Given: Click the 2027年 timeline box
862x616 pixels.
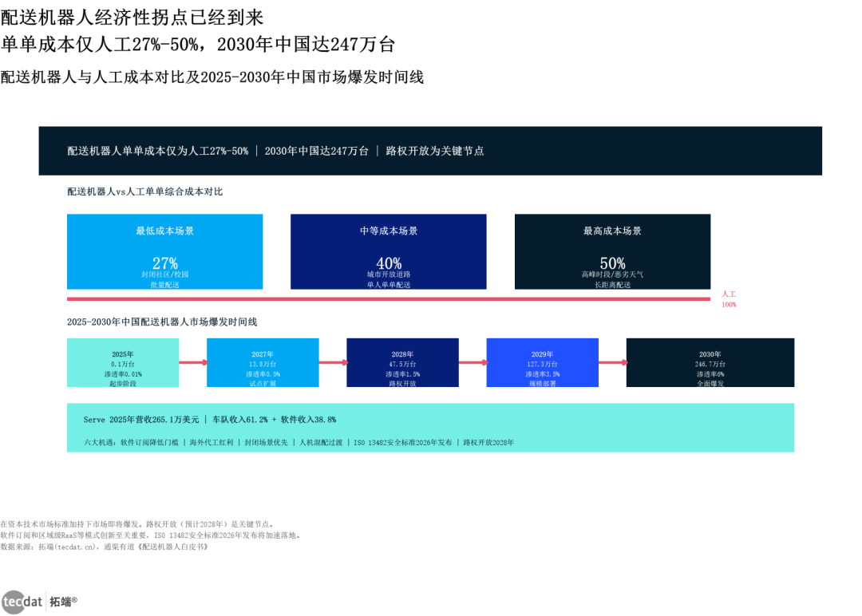Looking at the screenshot, I should coord(263,363).
